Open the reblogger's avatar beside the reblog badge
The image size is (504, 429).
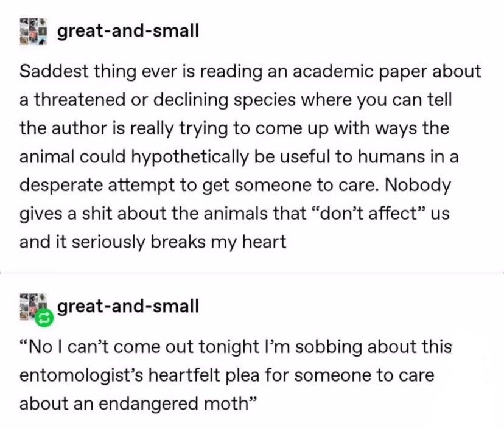pos(31,305)
